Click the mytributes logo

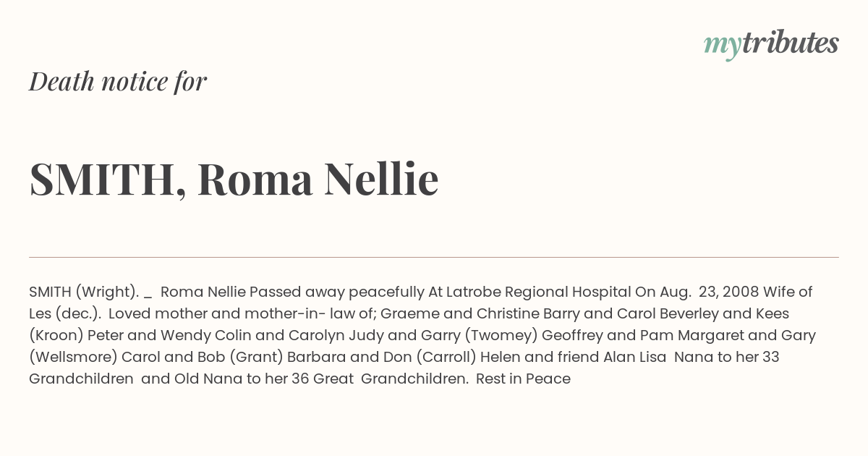click(x=771, y=44)
